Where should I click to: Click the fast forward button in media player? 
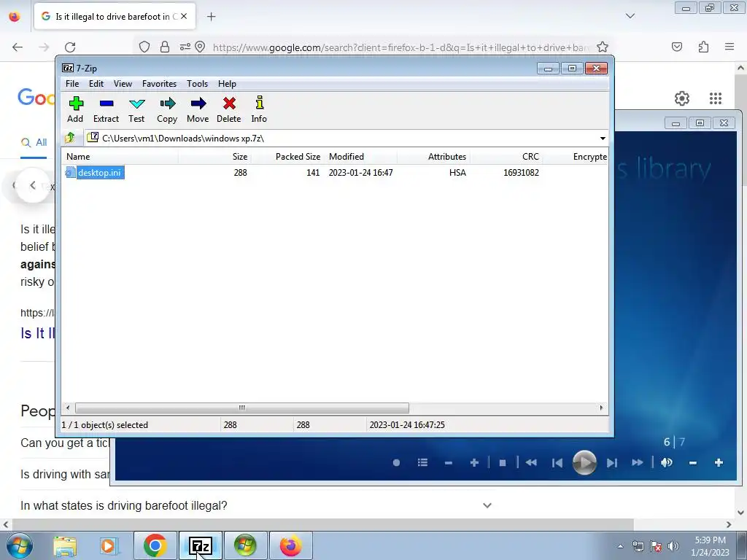tap(638, 462)
